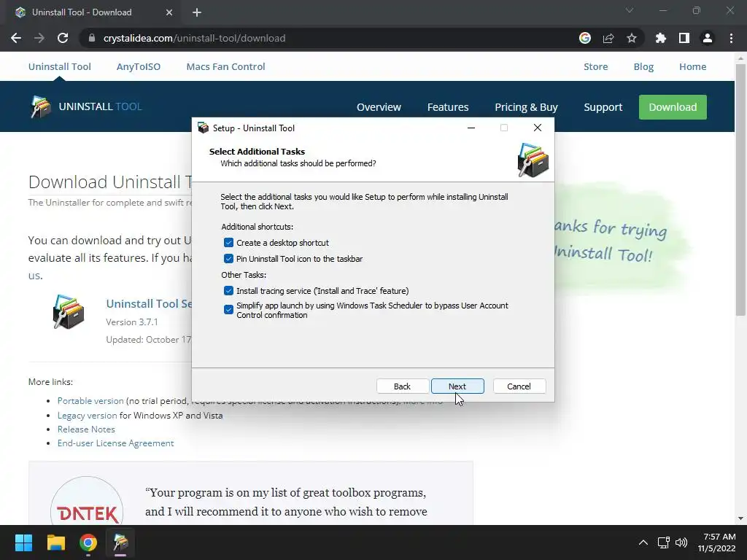The height and width of the screenshot is (560, 747).
Task: Open Support page
Action: point(603,107)
